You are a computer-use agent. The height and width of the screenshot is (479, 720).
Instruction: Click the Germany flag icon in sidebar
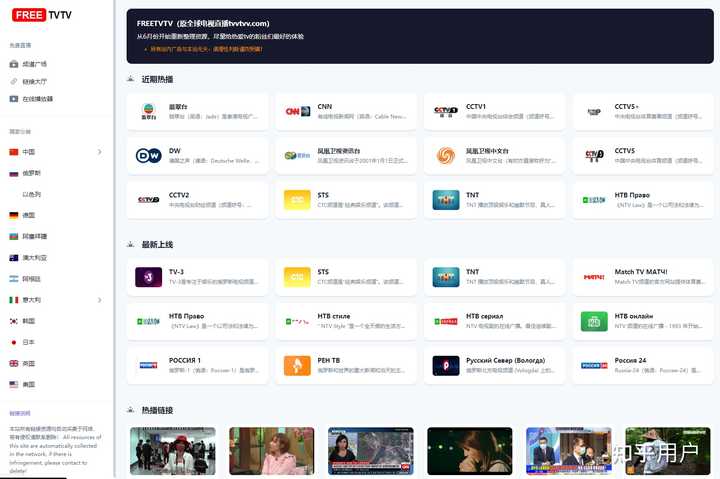pyautogui.click(x=14, y=215)
